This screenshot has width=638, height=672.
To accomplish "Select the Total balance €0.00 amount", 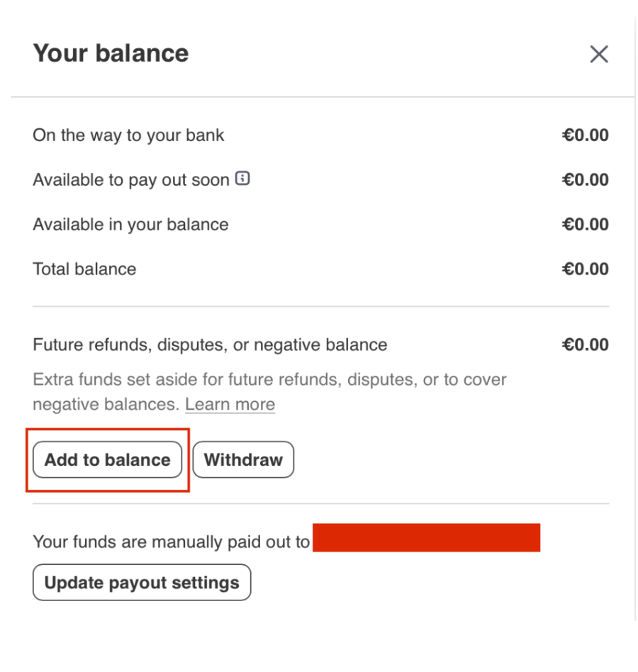I will (x=586, y=269).
